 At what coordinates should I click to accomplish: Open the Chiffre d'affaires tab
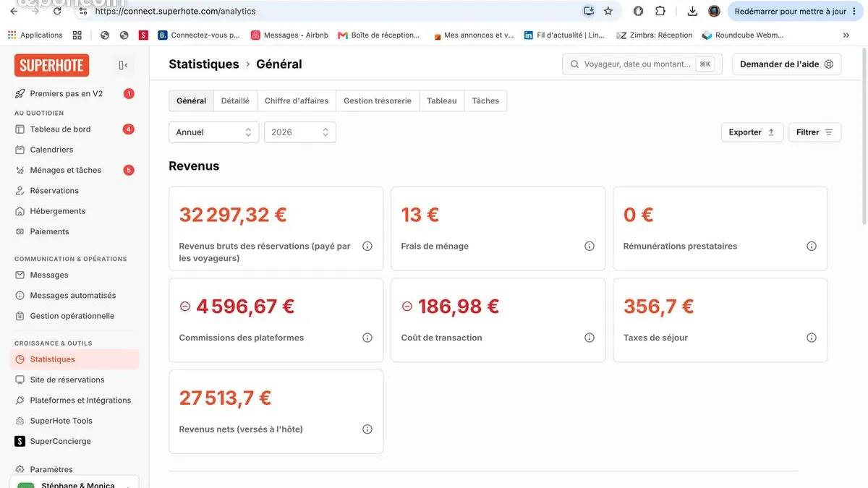(297, 101)
